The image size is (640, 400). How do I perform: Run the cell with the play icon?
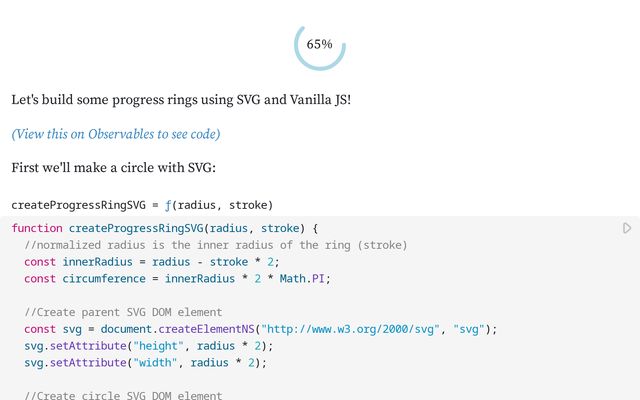point(627,228)
